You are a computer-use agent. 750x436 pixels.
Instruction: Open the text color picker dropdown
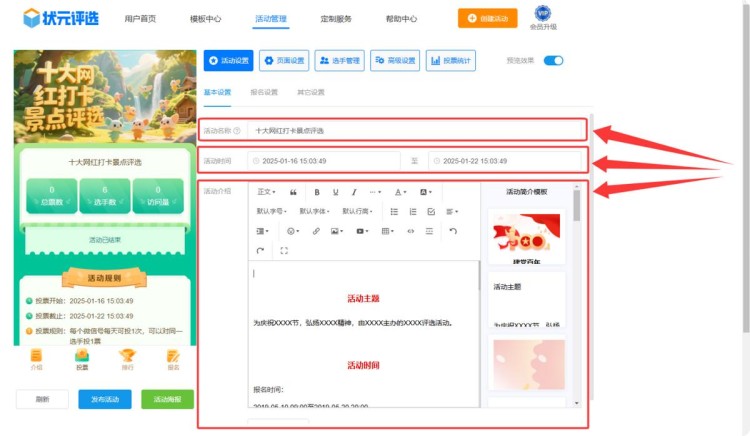pyautogui.click(x=400, y=192)
